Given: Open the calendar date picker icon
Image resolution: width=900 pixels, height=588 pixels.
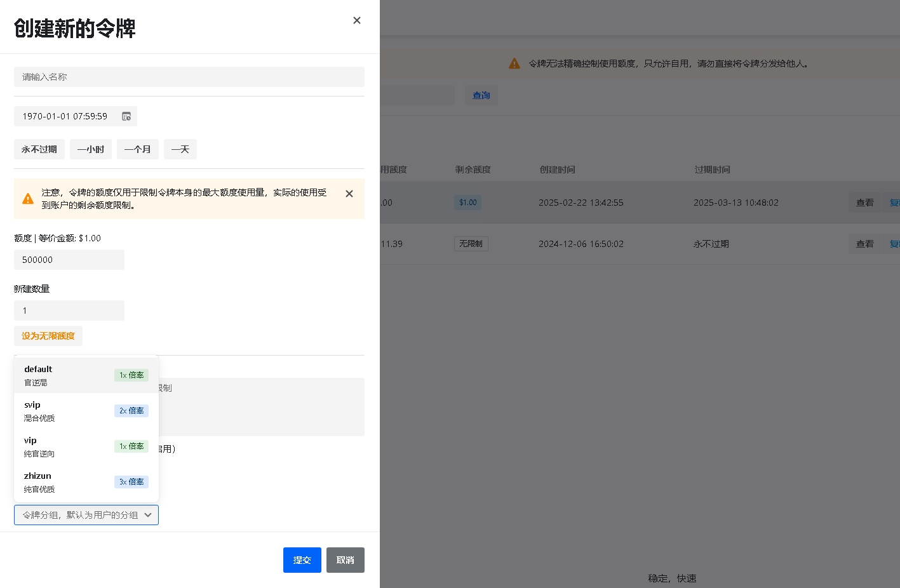Looking at the screenshot, I should pos(126,116).
